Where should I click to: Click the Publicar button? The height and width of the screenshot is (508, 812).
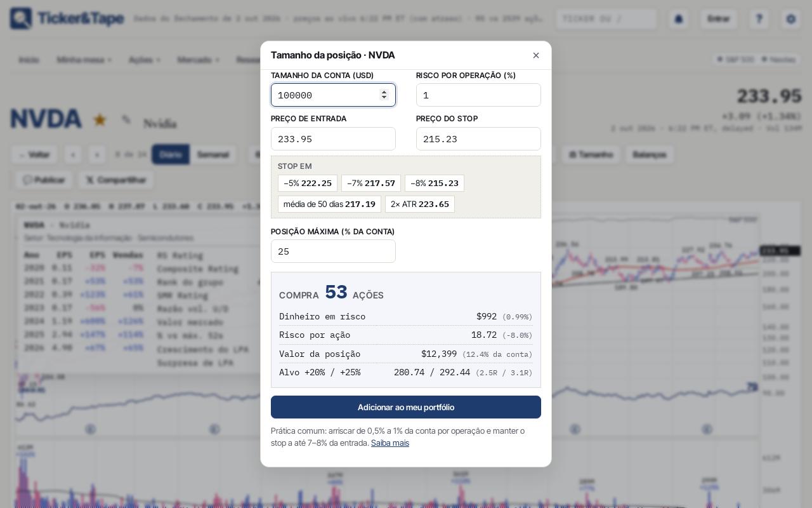click(x=44, y=180)
